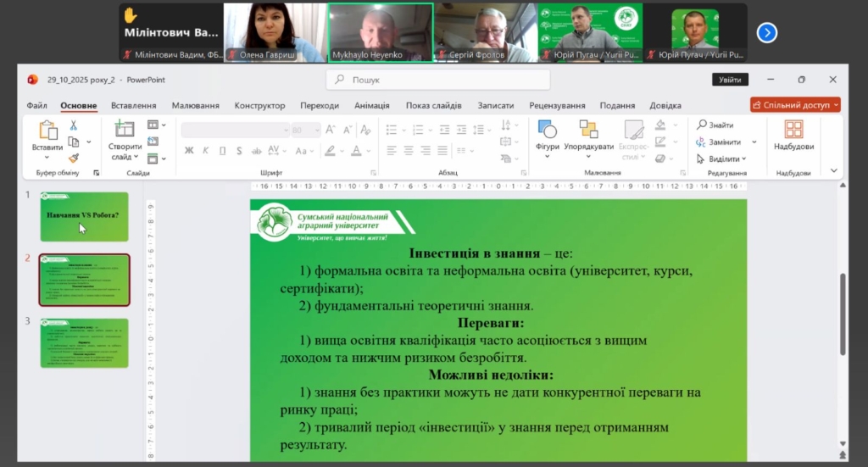Screen dimensions: 868x467
Task: Select the Навчання VS Робота slide thumbnail
Action: (84, 216)
